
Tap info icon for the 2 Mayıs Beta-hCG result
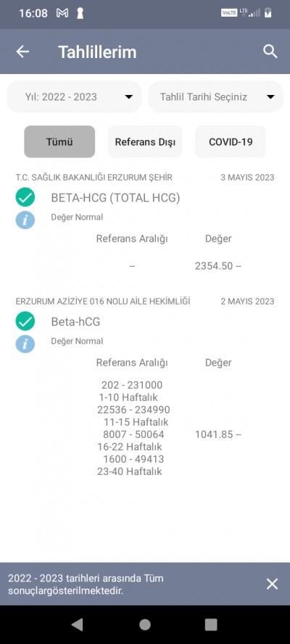tap(25, 344)
